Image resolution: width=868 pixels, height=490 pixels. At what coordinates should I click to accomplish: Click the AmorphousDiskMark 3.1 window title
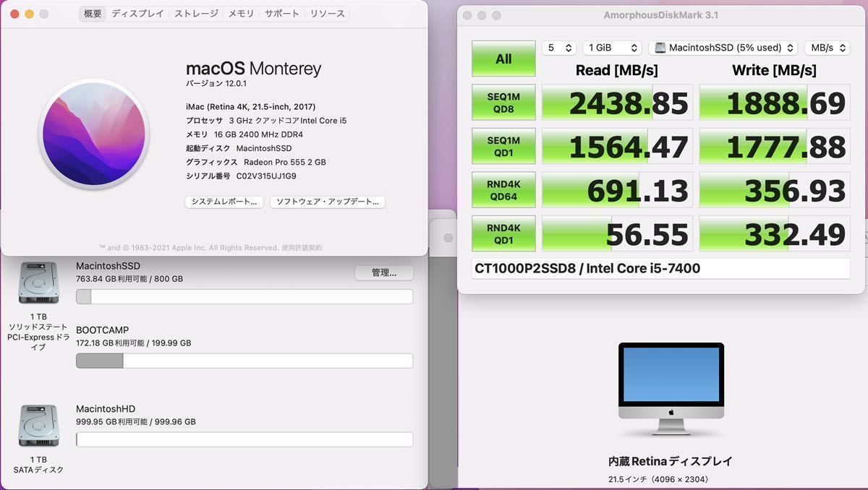point(660,15)
